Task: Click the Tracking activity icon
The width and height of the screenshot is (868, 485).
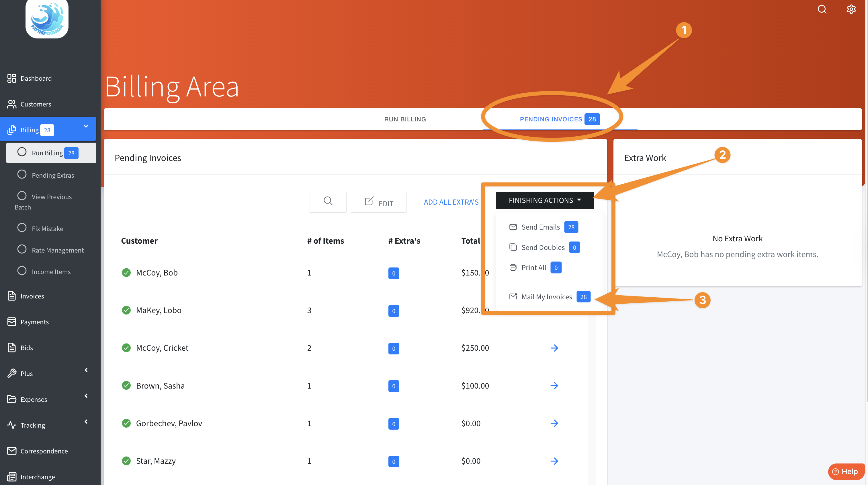Action: 11,425
